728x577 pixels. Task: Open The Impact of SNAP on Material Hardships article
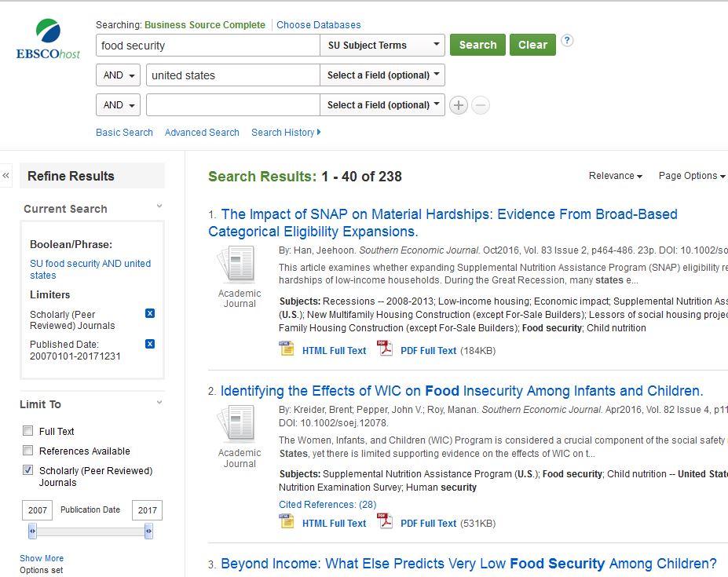(x=442, y=223)
